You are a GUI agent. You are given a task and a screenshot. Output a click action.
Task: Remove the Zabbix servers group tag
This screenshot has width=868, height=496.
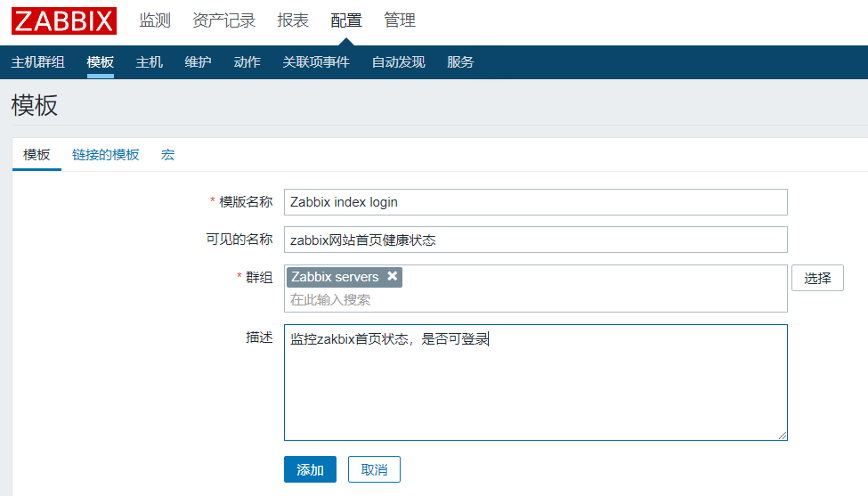pos(392,276)
